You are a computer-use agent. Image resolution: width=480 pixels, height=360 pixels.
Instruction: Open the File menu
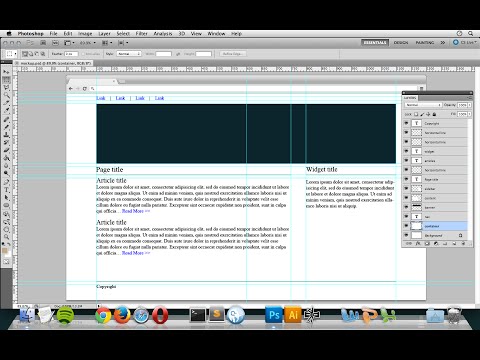[53, 33]
